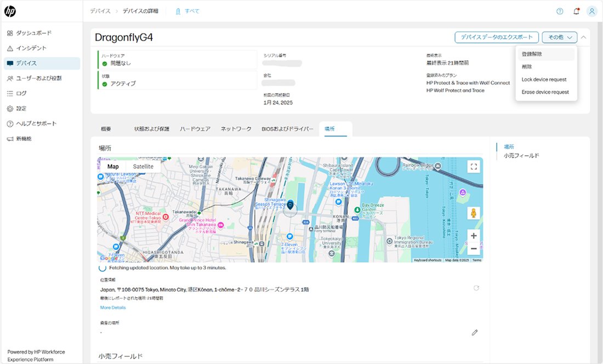Click the Shinagawa Season Terrace address text
The image size is (603, 364).
point(204,289)
